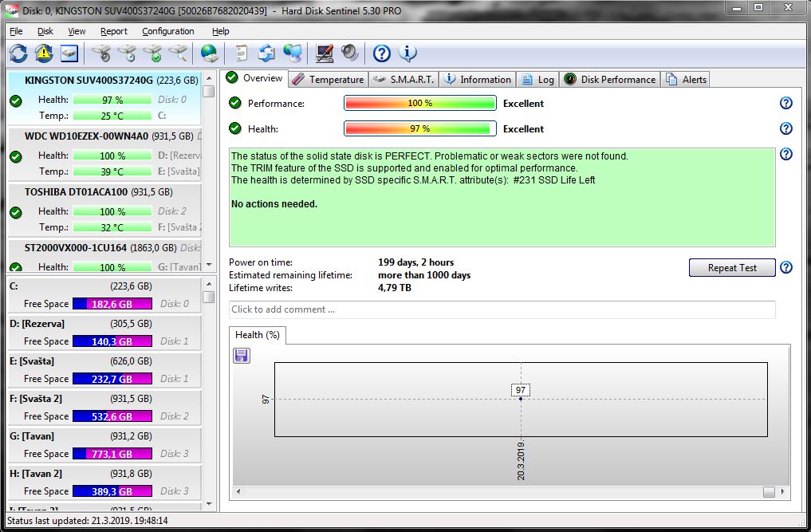Click the disk with clock toolbar icon
Screen dimensions: 811x532
(x=128, y=53)
